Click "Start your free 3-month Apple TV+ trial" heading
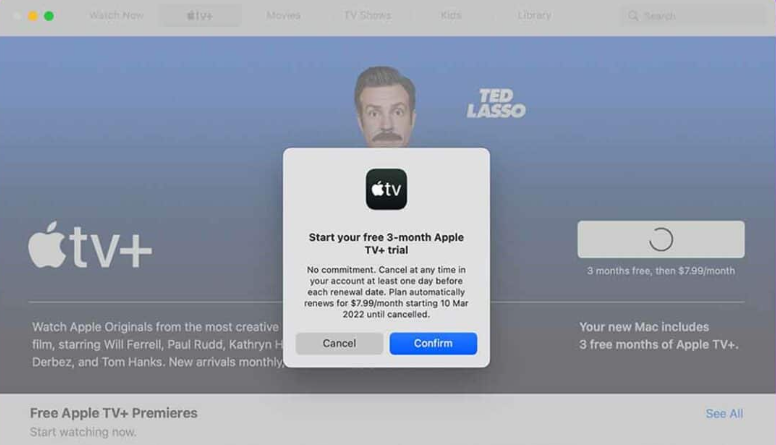Screen dimensions: 776x445 (387, 244)
